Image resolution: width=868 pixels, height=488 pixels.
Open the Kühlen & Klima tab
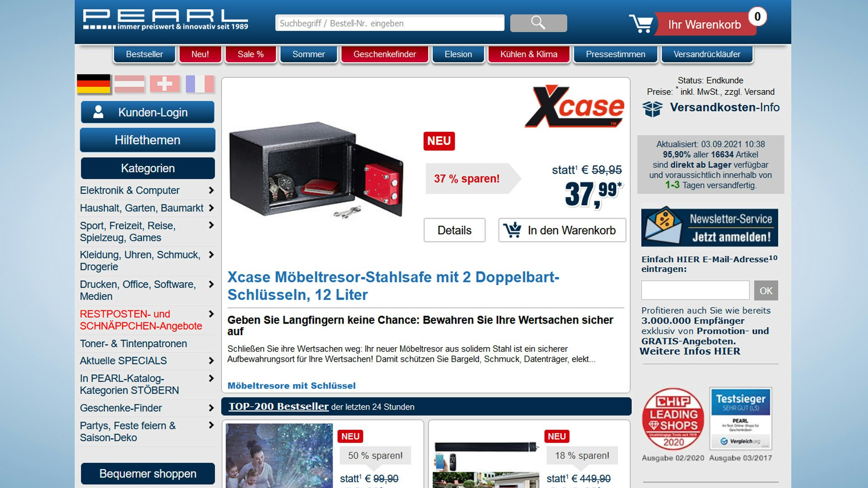[x=528, y=54]
